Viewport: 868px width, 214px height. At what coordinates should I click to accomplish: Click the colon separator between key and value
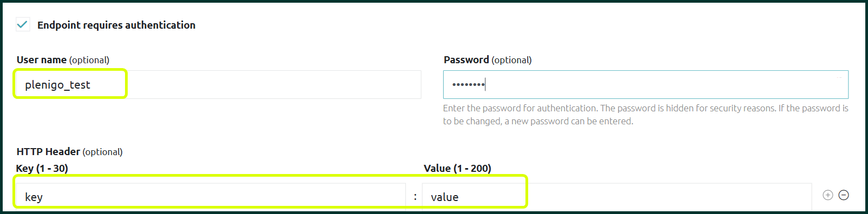point(415,197)
